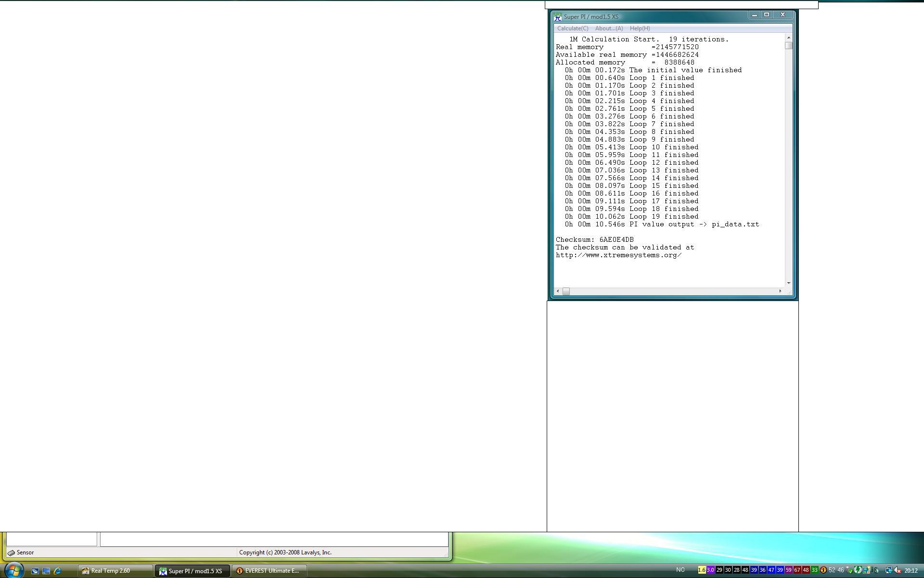
Task: Click the vertical scrollbar up arrow in Super PI
Action: point(788,38)
